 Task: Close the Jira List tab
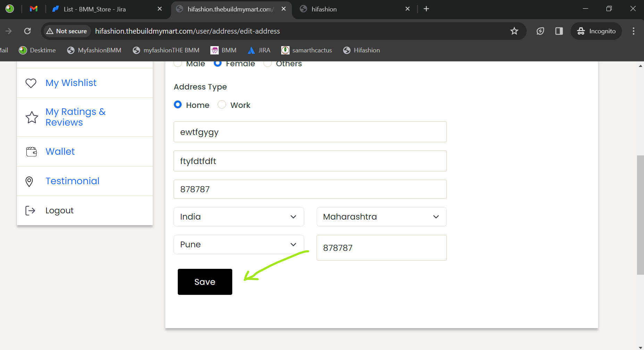tap(160, 9)
